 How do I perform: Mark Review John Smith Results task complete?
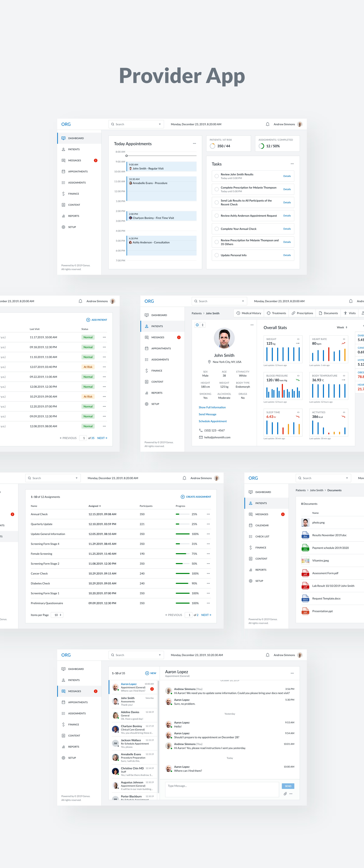(216, 176)
